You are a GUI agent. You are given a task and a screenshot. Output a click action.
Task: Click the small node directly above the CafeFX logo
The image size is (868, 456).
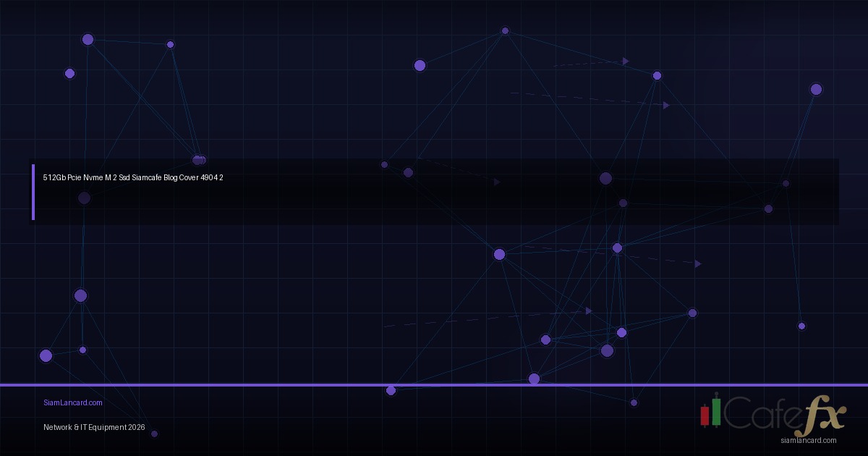click(x=634, y=402)
